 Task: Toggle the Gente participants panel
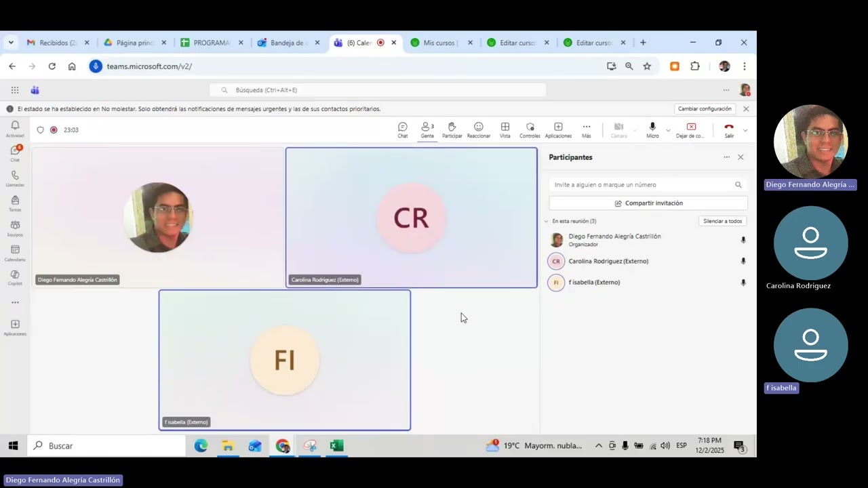(x=427, y=130)
